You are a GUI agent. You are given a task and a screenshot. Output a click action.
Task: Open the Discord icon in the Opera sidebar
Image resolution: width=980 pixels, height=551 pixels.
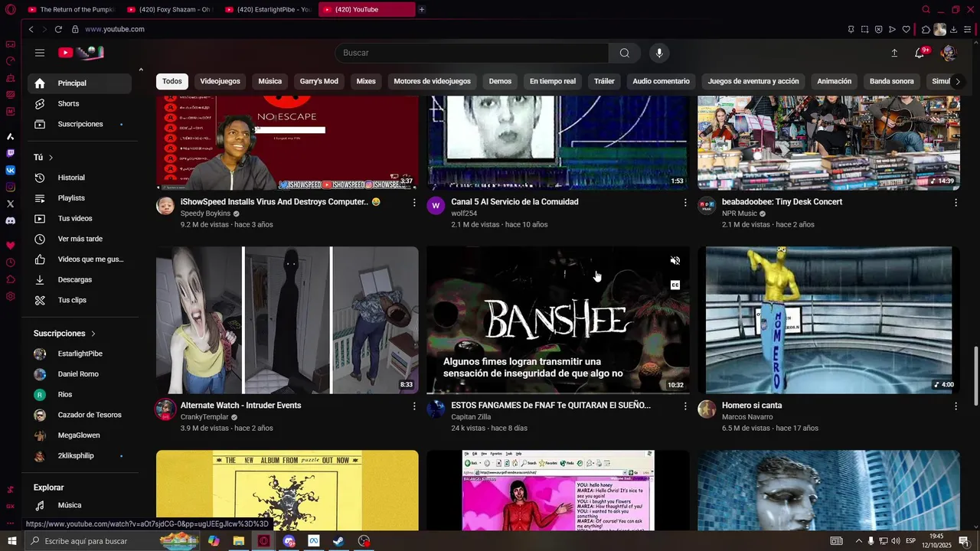[x=11, y=221]
